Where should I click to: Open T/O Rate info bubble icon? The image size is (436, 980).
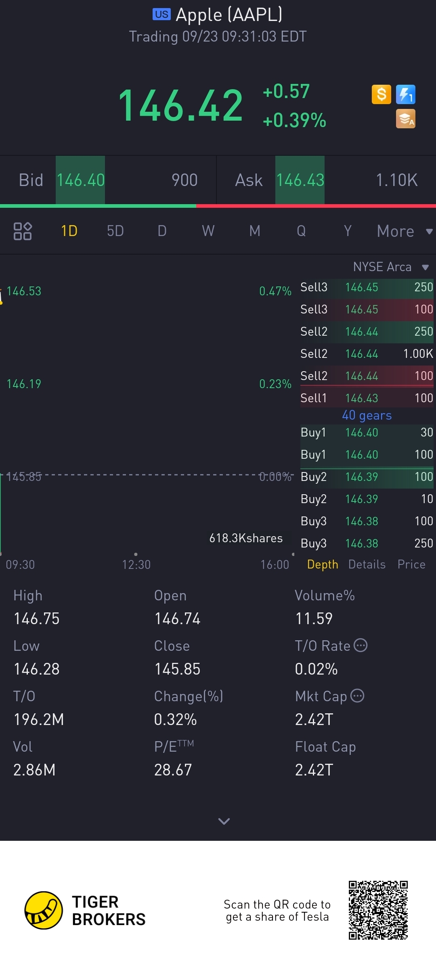(x=361, y=645)
